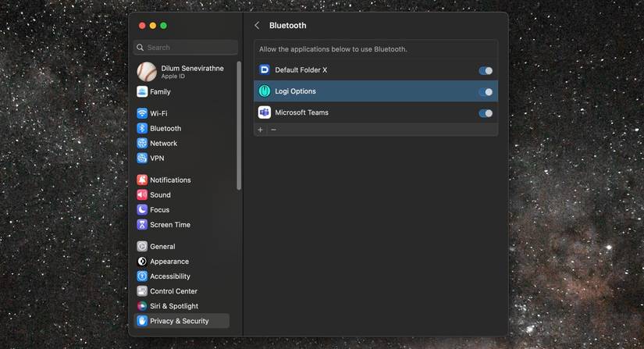Open the General gear icon
Image resolution: width=644 pixels, height=349 pixels.
tap(142, 247)
